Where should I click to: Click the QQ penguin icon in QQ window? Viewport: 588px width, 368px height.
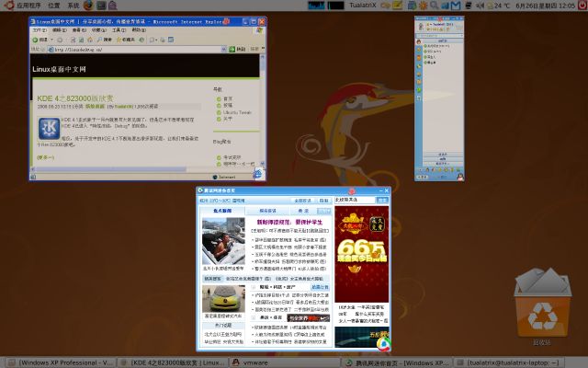tap(460, 177)
